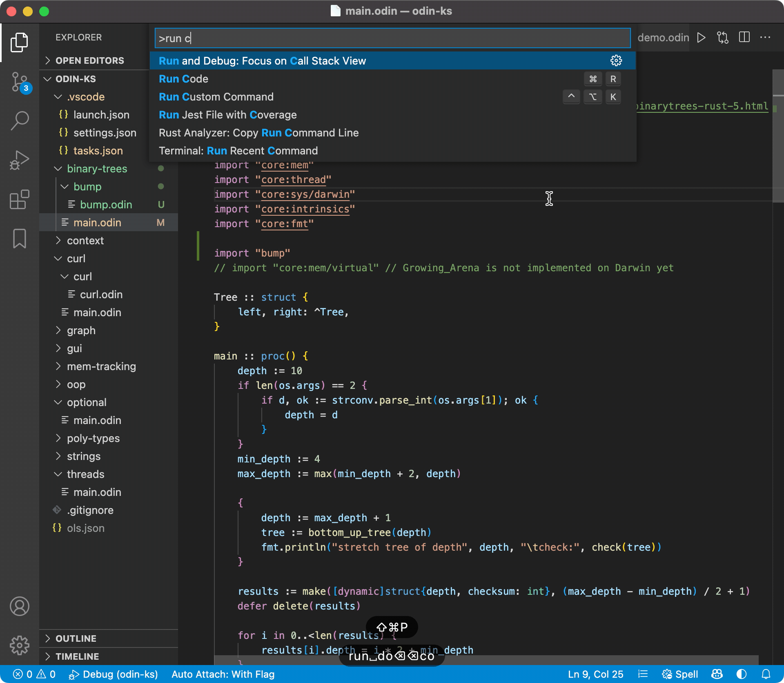Toggle the half-circle icon in the status bar
Image resolution: width=784 pixels, height=683 pixels.
click(742, 674)
